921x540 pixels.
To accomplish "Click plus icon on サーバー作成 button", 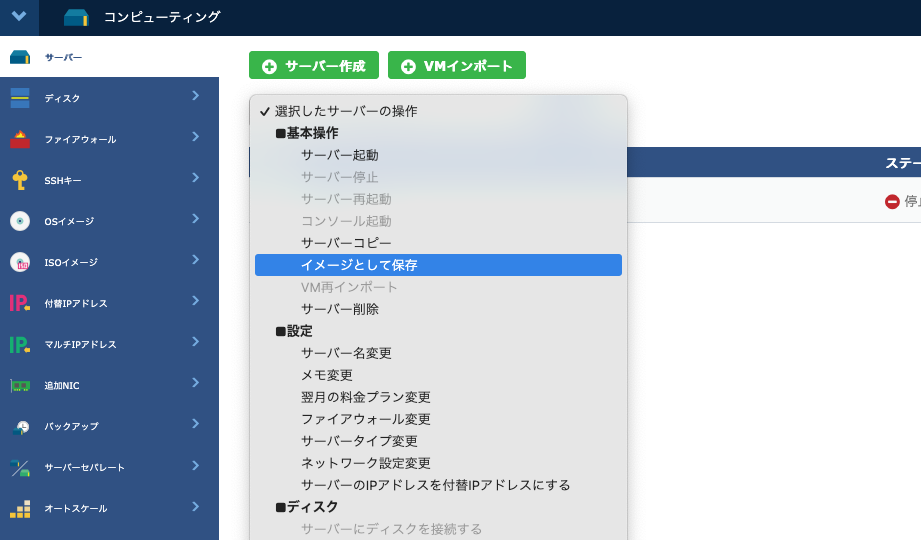I will pos(269,66).
